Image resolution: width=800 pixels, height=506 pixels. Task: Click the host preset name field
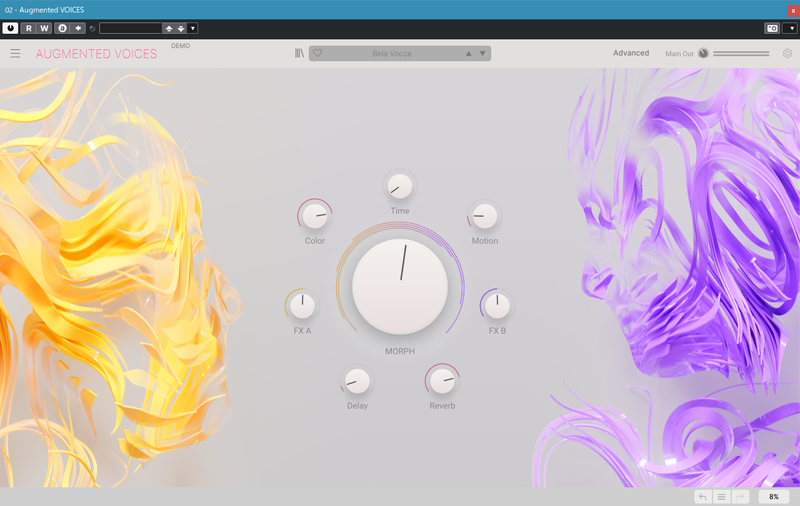[131, 28]
